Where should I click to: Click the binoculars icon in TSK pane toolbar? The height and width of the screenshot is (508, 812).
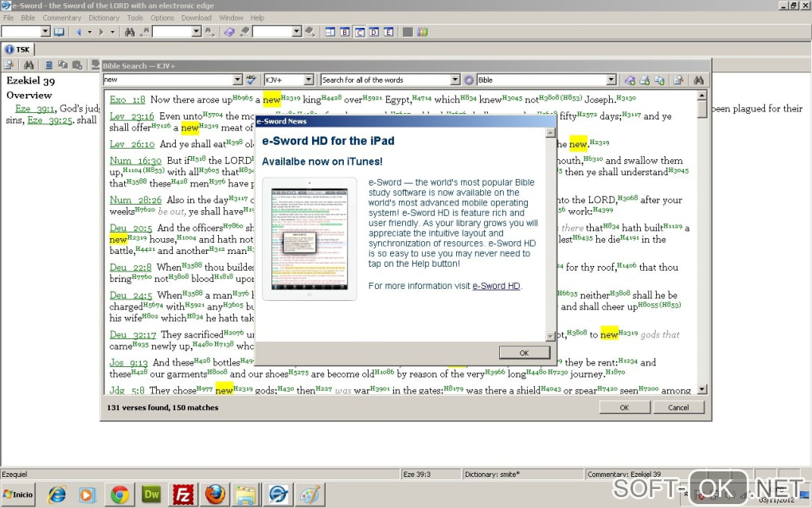point(29,64)
